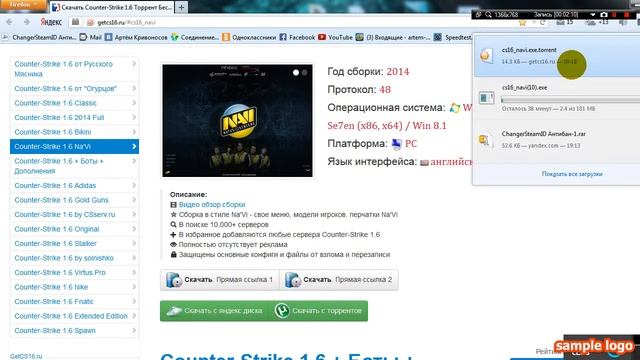Go back with the back arrow
Viewport: 640px width, 360px height.
[x=9, y=22]
